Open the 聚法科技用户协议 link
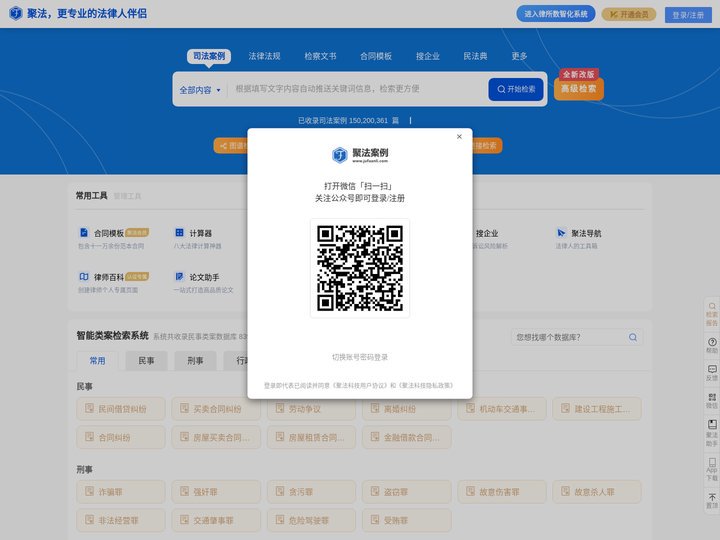Viewport: 720px width, 540px height. tap(360, 385)
